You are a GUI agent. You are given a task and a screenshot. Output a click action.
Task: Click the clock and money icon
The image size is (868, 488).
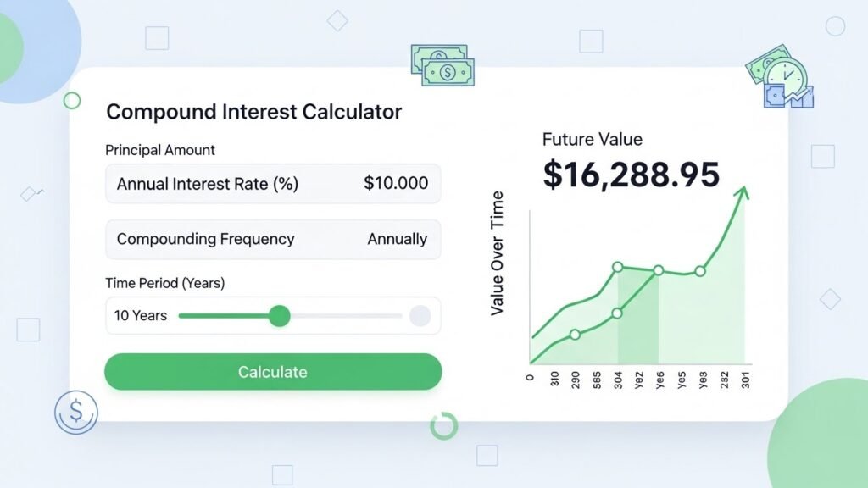pyautogui.click(x=781, y=78)
